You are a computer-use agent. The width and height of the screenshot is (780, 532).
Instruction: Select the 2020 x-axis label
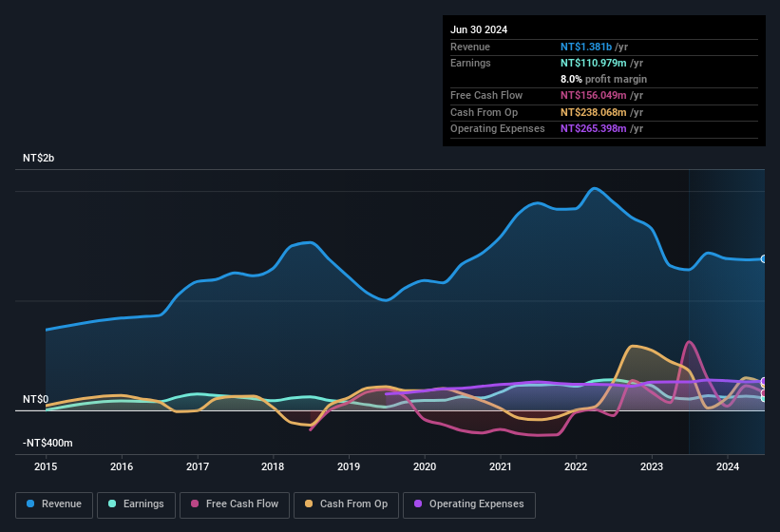coord(425,466)
